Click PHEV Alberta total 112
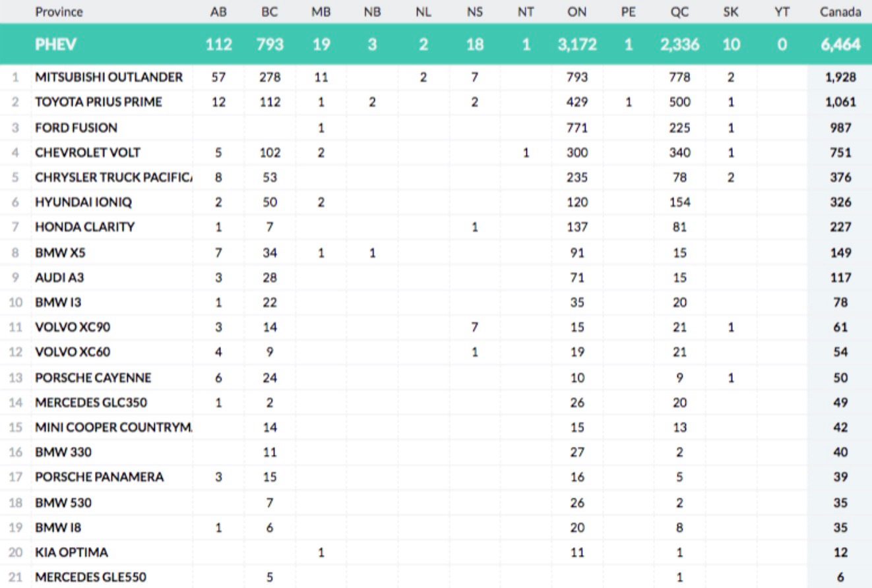The width and height of the screenshot is (872, 588). point(218,44)
